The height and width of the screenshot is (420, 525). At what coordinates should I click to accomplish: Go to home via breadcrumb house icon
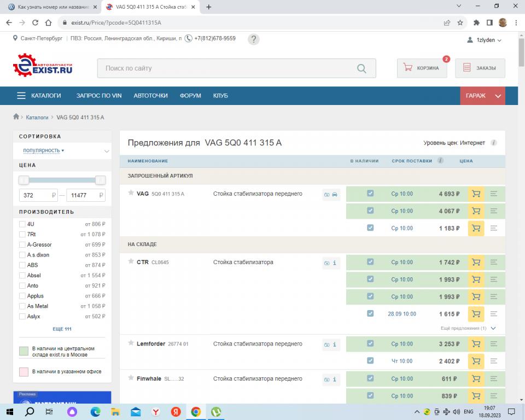[16, 116]
